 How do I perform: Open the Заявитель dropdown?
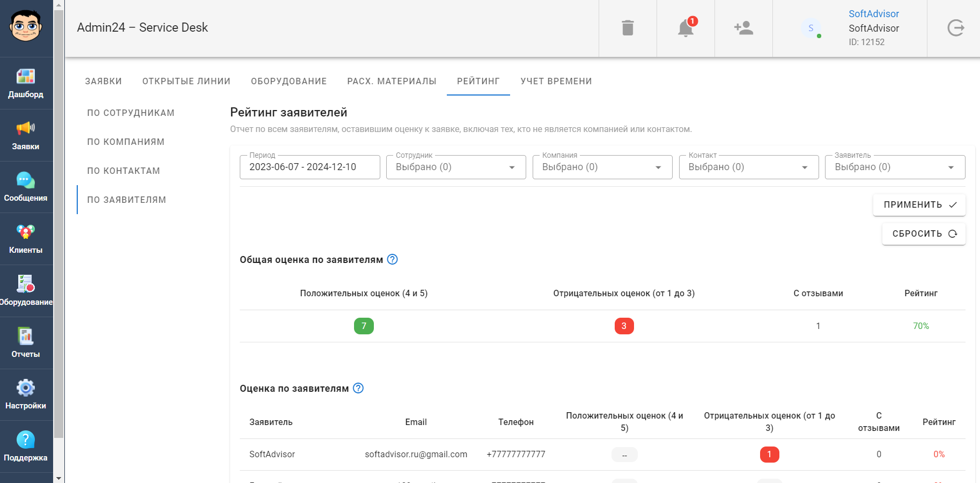(895, 167)
